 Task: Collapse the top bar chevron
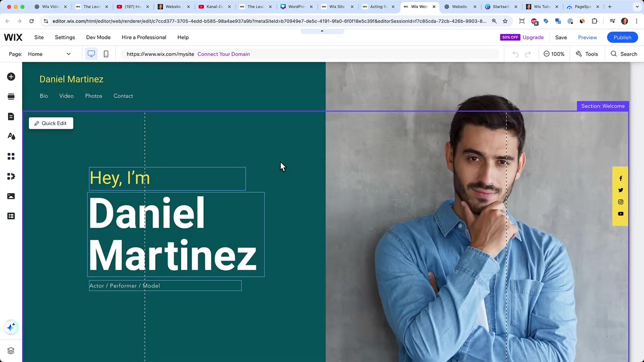[322, 31]
